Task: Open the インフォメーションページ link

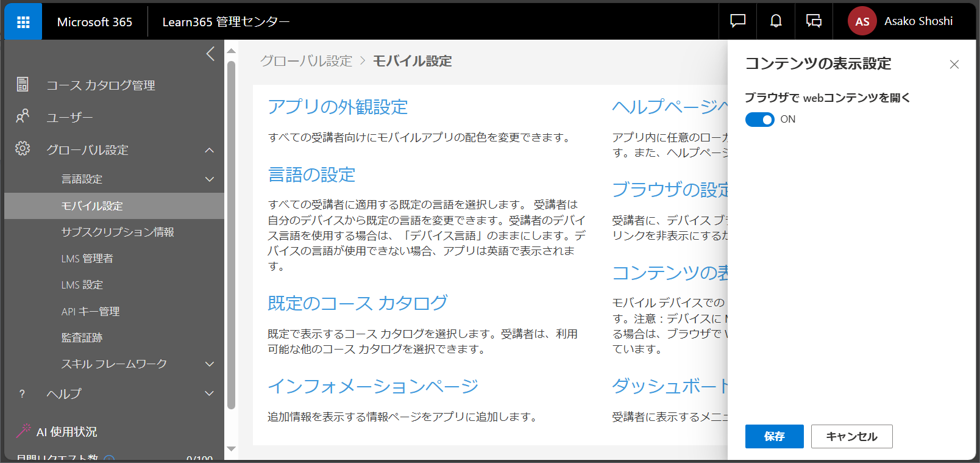Action: pyautogui.click(x=372, y=386)
